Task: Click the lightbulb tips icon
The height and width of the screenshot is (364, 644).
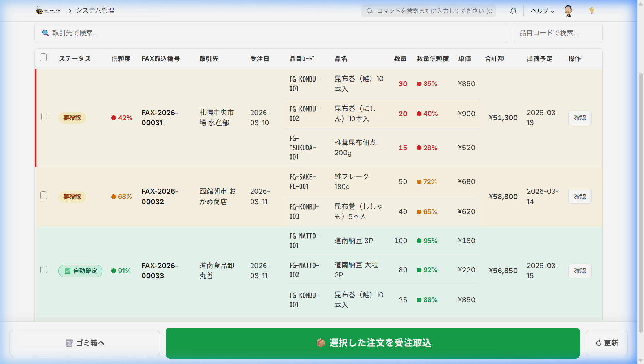Action: point(592,11)
